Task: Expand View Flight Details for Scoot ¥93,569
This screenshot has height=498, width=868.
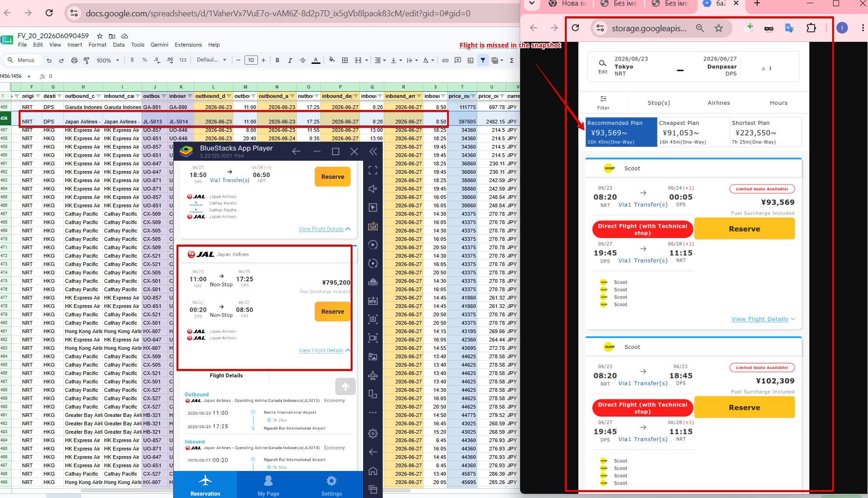Action: [763, 319]
